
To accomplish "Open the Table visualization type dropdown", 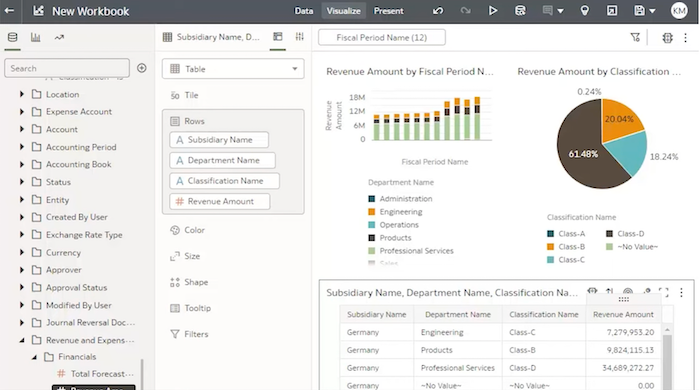I will tap(233, 69).
